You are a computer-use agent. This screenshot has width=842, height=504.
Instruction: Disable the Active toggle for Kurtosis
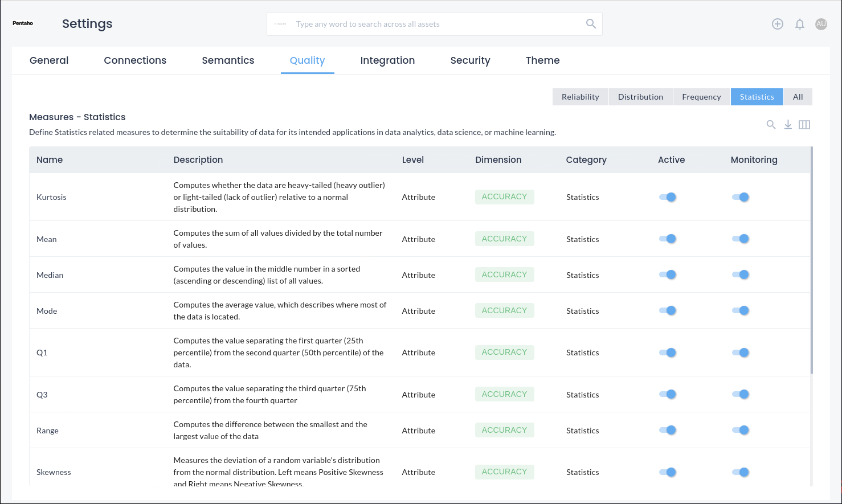(667, 197)
